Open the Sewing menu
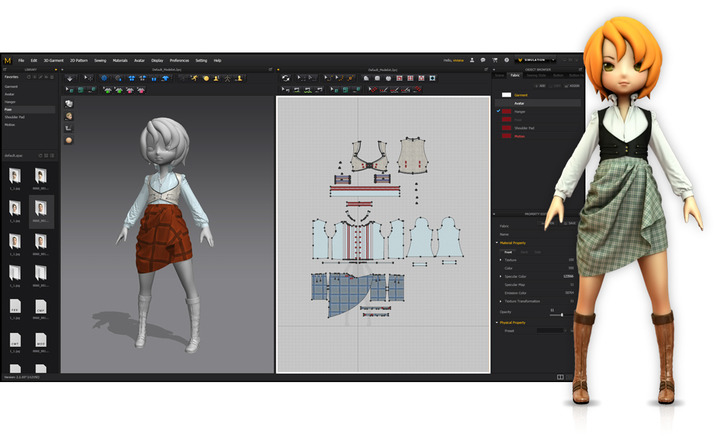The height and width of the screenshot is (436, 716). 99,60
